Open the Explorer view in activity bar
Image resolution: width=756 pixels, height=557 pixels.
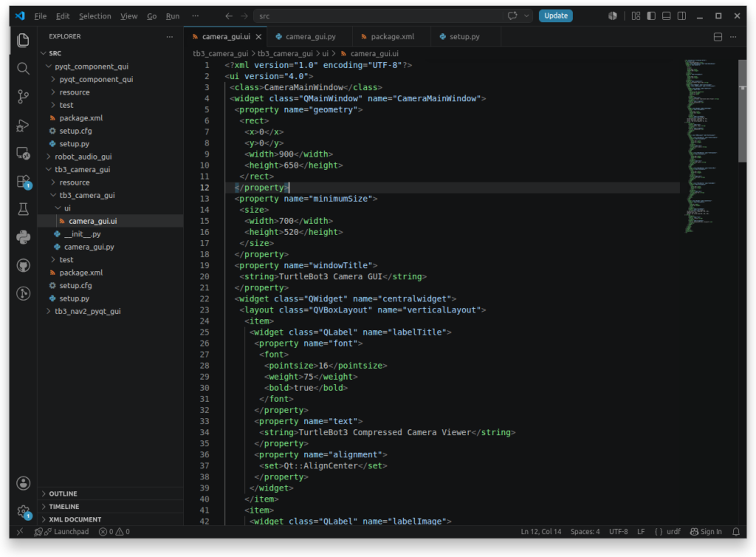coord(23,40)
